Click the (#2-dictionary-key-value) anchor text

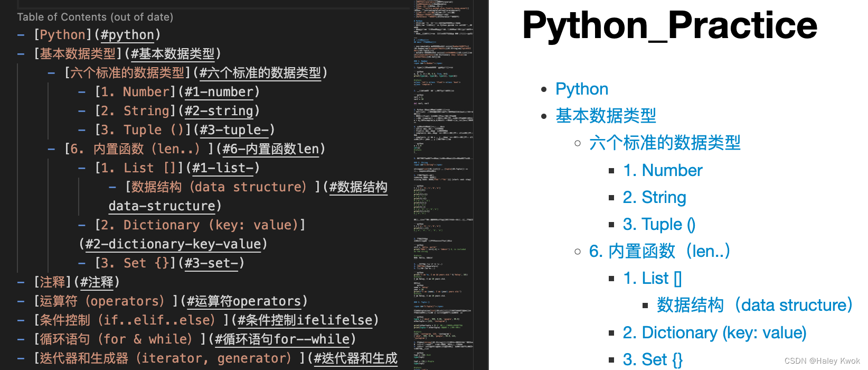pos(173,244)
